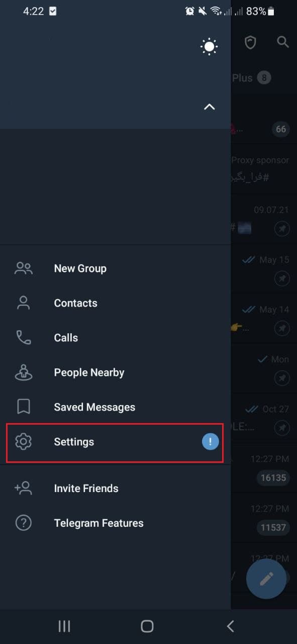Tap the Android back navigation arrow
297x644 pixels.
pyautogui.click(x=231, y=626)
